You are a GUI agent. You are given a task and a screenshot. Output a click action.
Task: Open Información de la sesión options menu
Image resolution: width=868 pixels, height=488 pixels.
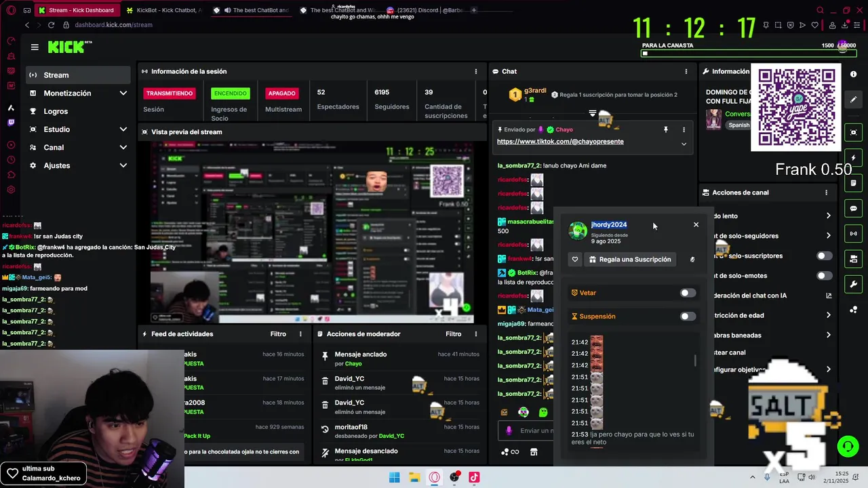(x=475, y=71)
